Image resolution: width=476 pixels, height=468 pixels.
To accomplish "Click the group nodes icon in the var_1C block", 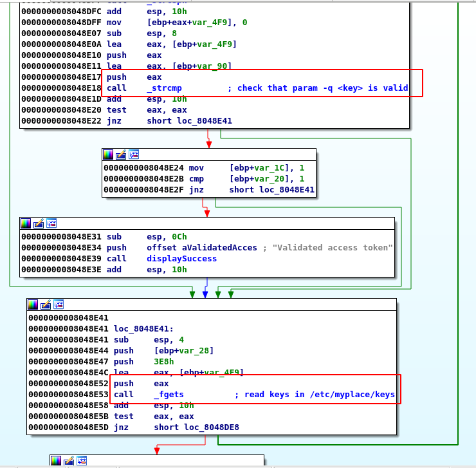I will pos(134,154).
